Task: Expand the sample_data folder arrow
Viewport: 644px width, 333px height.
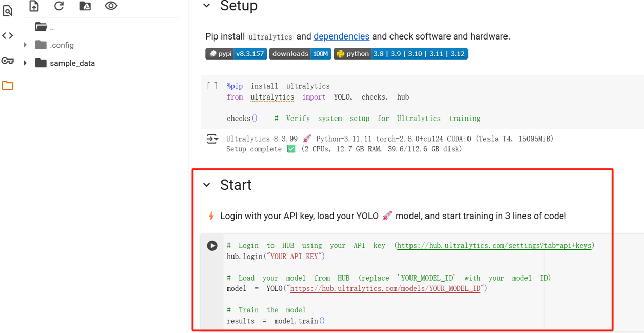Action: (x=25, y=63)
